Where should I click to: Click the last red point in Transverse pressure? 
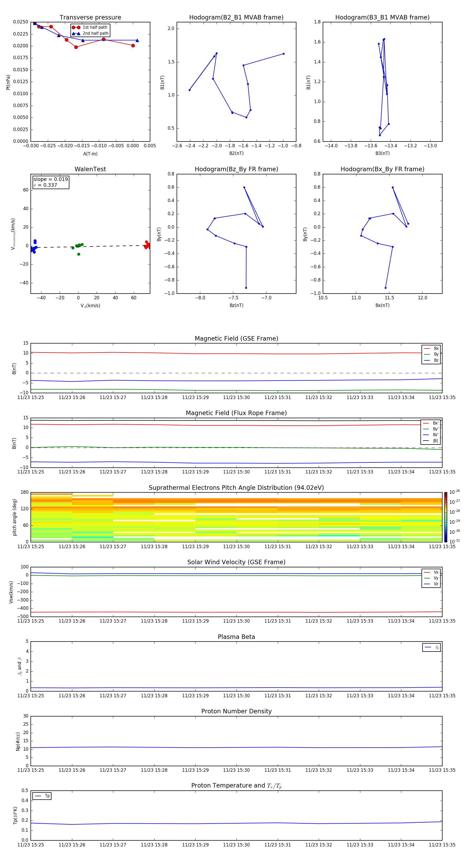click(x=133, y=46)
